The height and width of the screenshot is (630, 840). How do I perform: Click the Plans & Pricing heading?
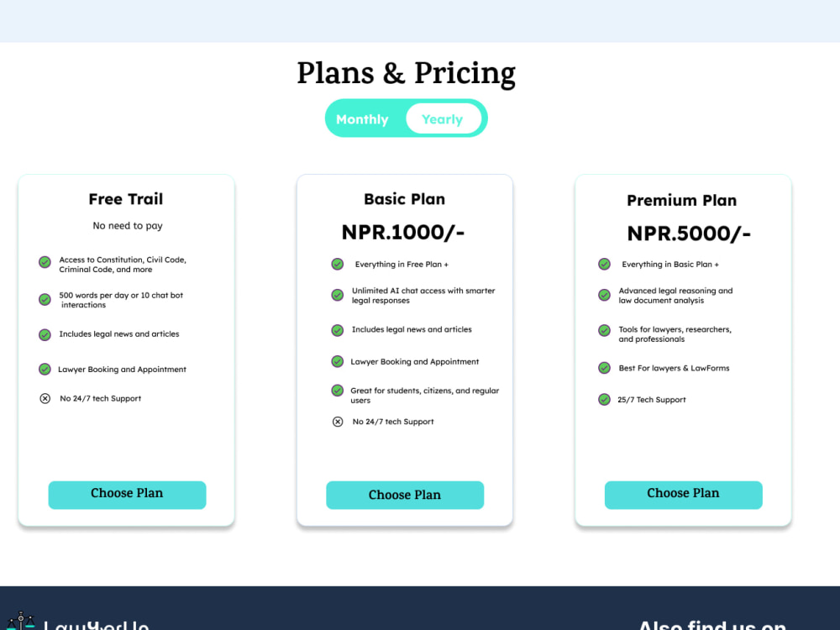[x=406, y=73]
